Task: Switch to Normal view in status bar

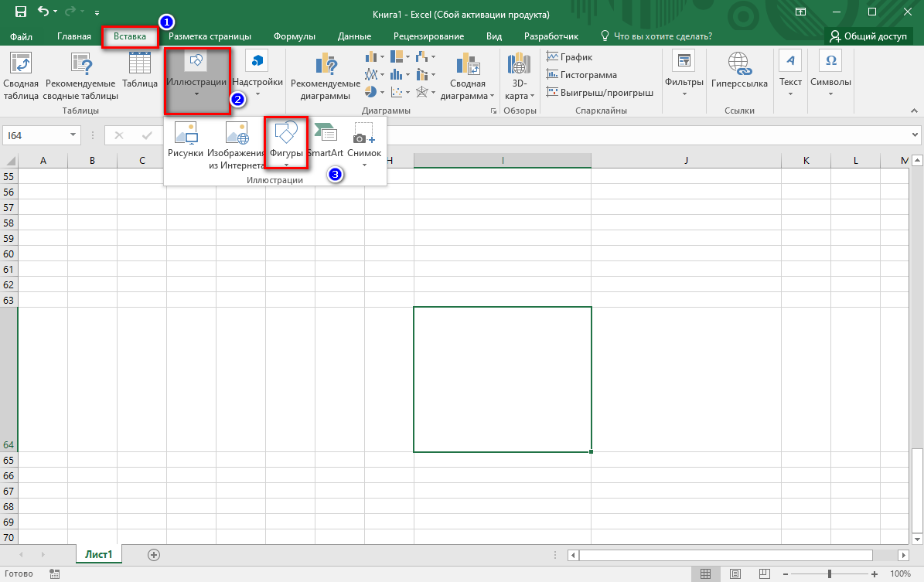Action: (705, 574)
